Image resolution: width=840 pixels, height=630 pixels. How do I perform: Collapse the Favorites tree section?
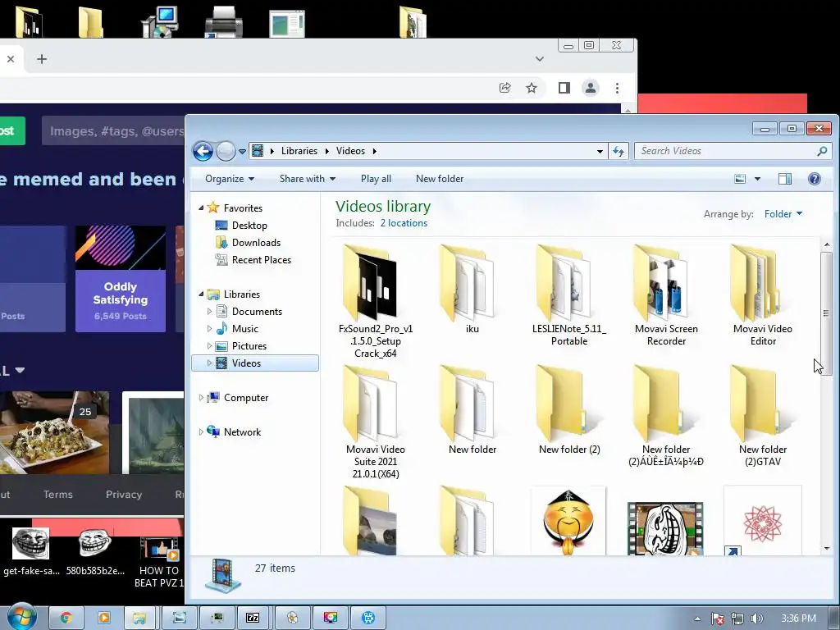coord(202,208)
